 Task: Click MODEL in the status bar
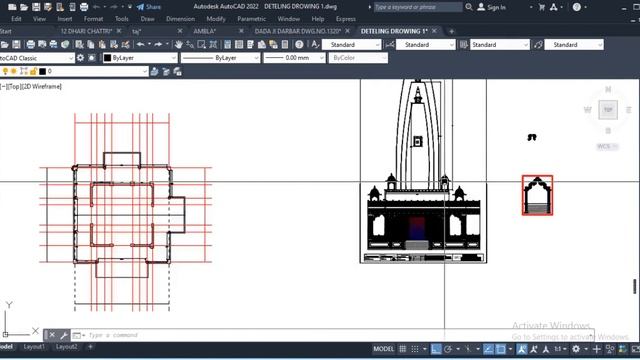[384, 349]
